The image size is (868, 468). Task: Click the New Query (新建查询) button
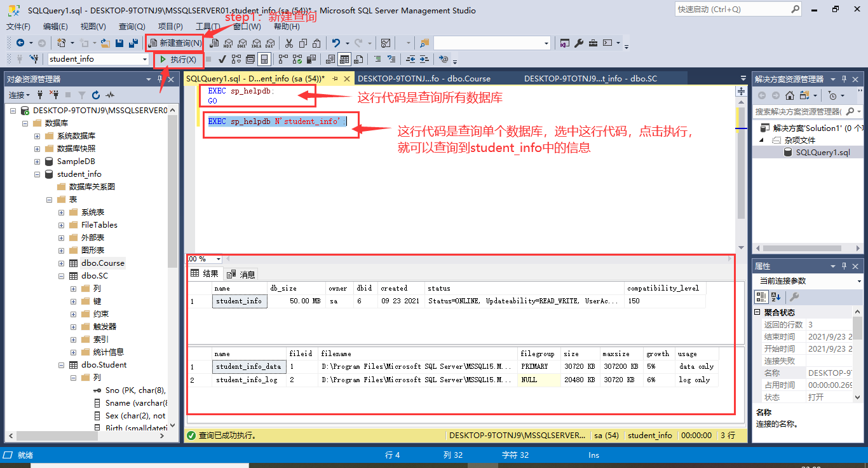tap(175, 43)
